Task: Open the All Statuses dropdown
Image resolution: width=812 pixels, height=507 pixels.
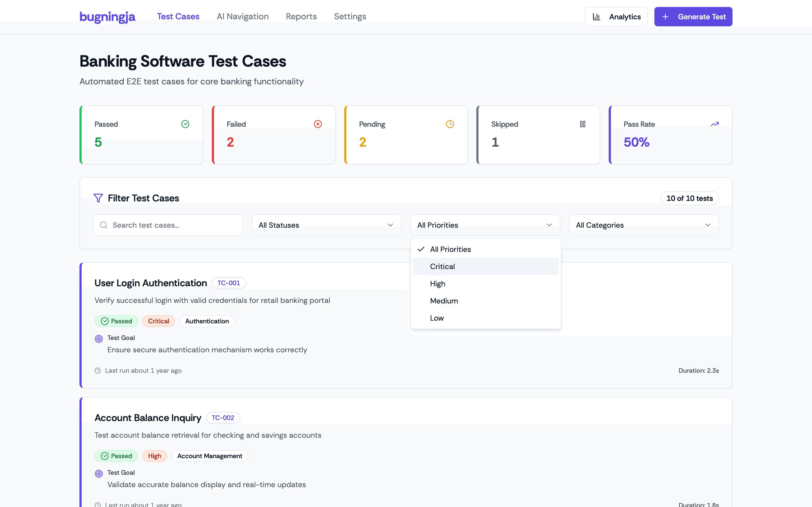Action: 326,225
